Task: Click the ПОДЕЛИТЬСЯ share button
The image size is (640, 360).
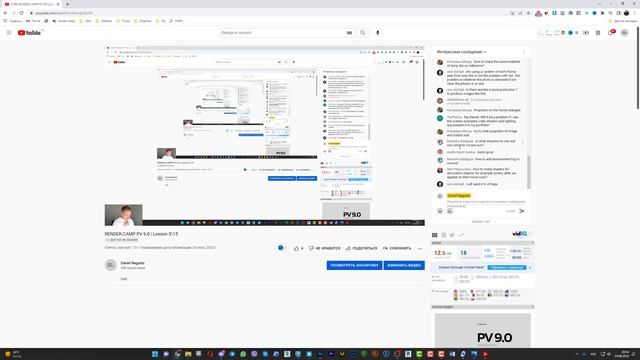Action: [362, 248]
